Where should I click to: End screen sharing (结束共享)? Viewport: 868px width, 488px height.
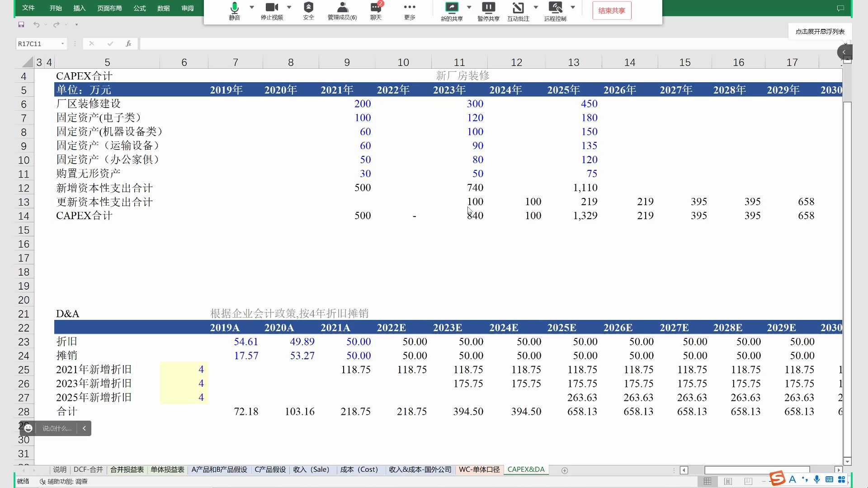[x=612, y=11]
